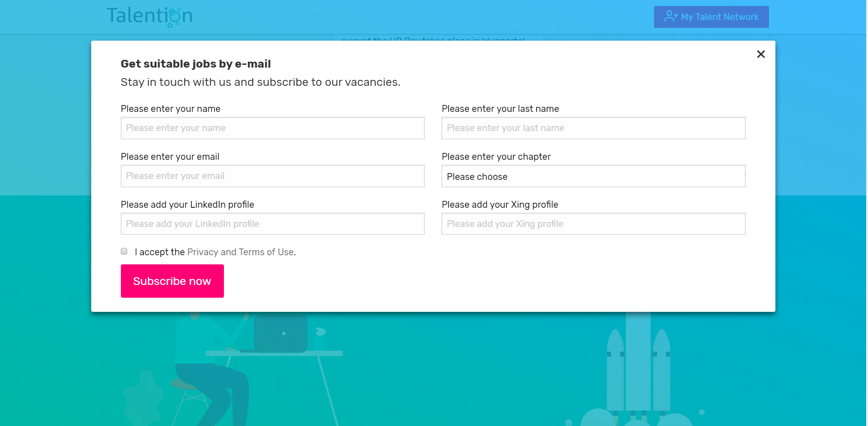Click the 'I accept the' checkbox label text
Image resolution: width=868 pixels, height=426 pixels.
[160, 252]
